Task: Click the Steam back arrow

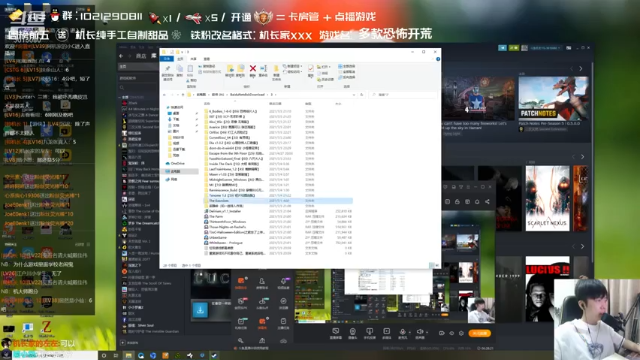Action: tap(121, 56)
